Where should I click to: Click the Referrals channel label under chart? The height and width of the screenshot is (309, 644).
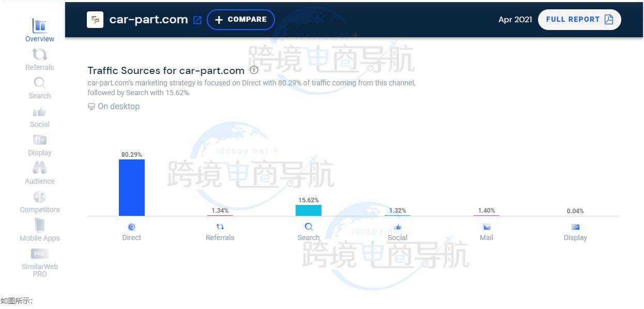(x=220, y=238)
